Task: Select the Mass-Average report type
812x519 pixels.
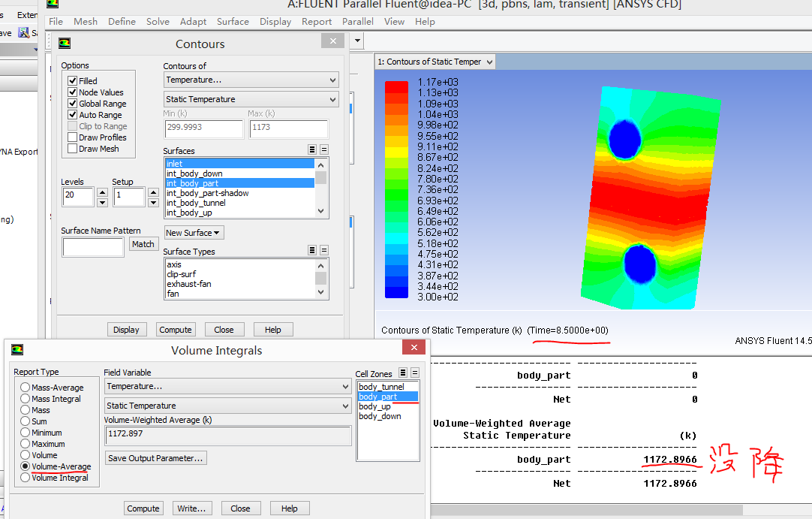Action: click(x=26, y=388)
